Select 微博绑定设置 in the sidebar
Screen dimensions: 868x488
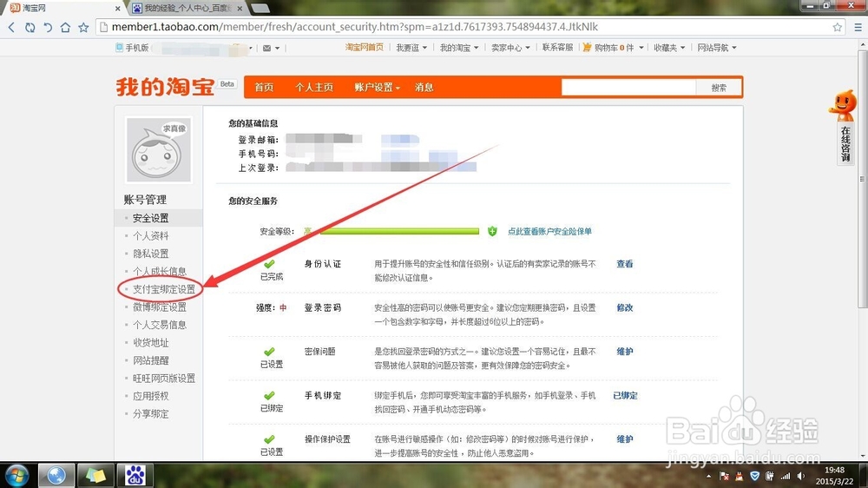click(160, 307)
